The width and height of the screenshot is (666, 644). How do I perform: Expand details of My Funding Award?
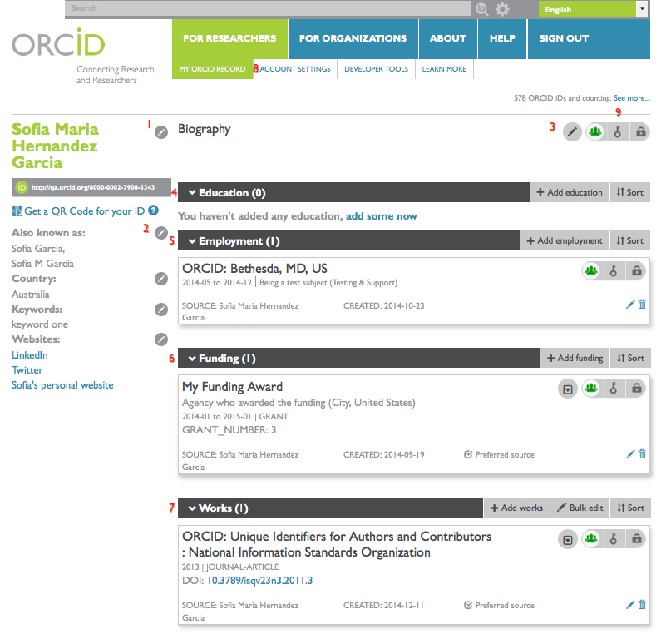pos(567,389)
